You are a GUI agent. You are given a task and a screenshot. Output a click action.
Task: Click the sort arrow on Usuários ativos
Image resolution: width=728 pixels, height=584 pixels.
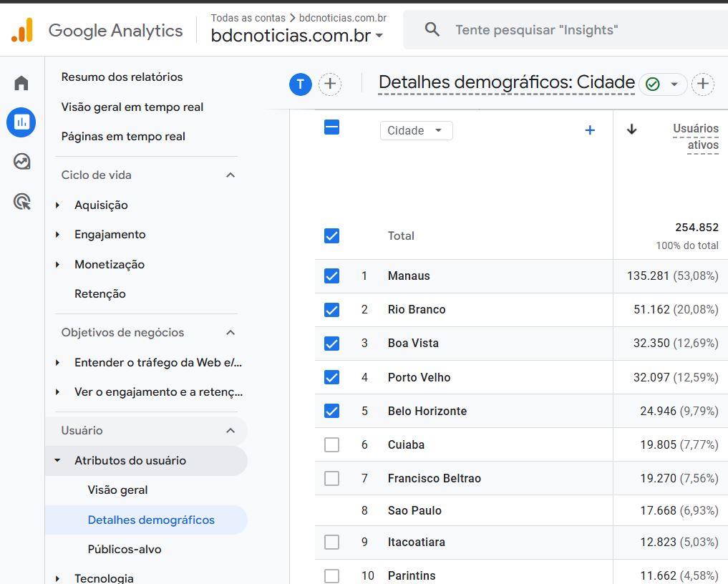click(631, 130)
